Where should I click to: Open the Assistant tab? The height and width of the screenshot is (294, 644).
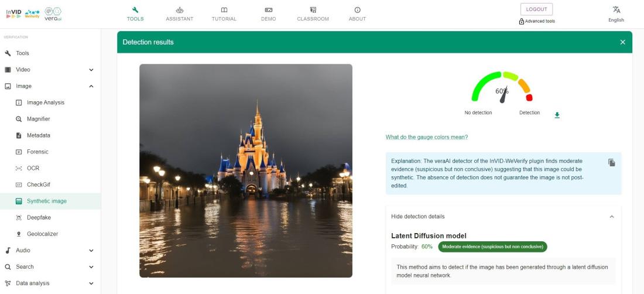[x=180, y=14]
